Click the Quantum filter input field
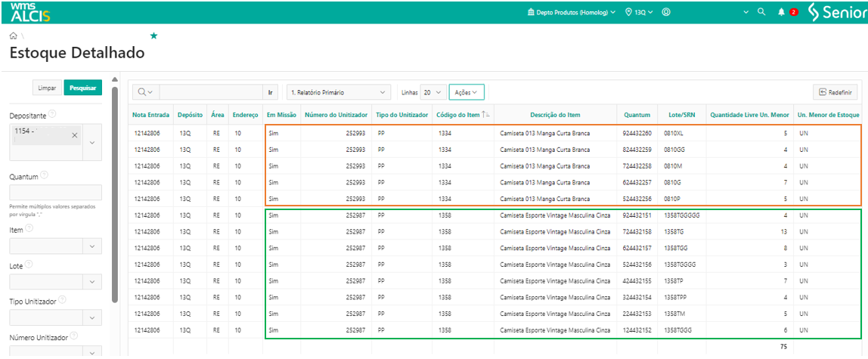 tap(55, 192)
